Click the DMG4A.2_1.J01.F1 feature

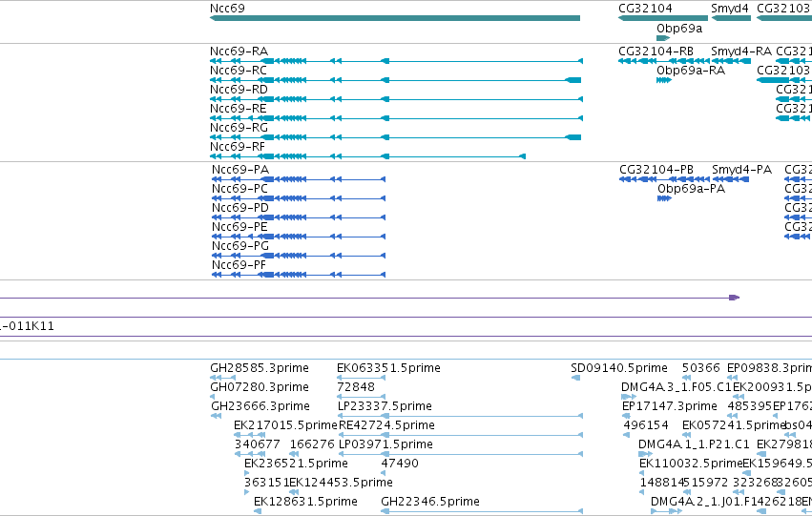[666, 511]
